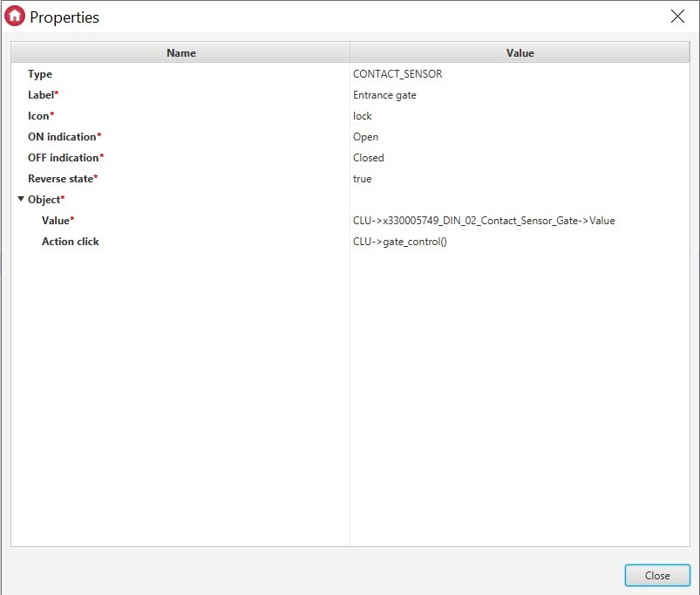
Task: Select the Label property name
Action: (x=43, y=95)
